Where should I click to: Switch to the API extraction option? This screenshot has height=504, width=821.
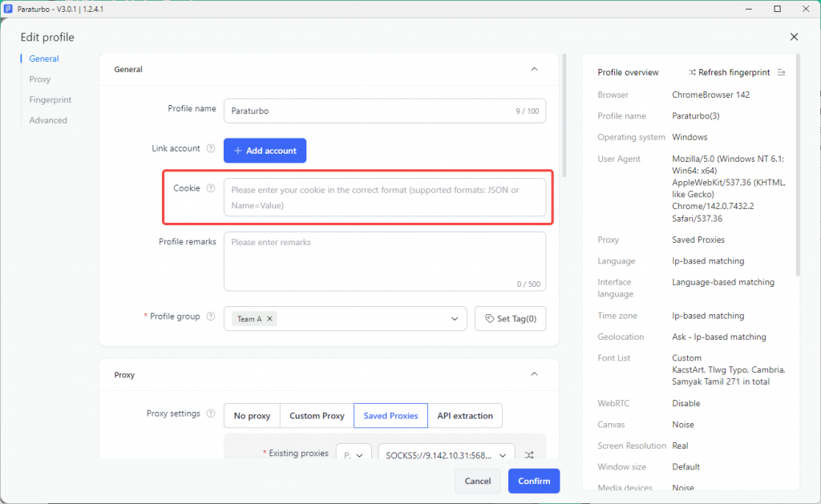click(465, 416)
